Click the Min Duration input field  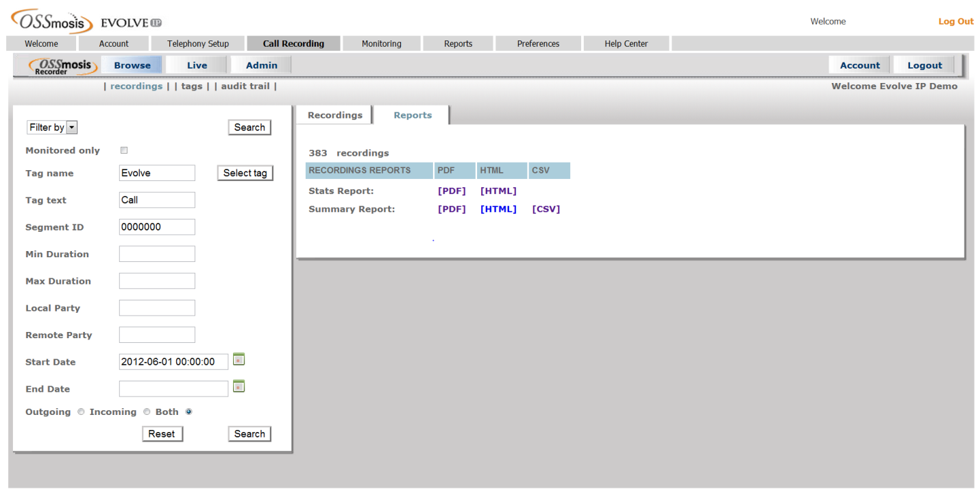(157, 254)
